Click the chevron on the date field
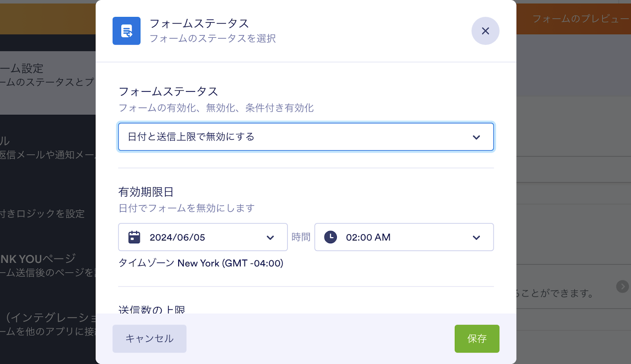Image resolution: width=631 pixels, height=364 pixels. (270, 237)
